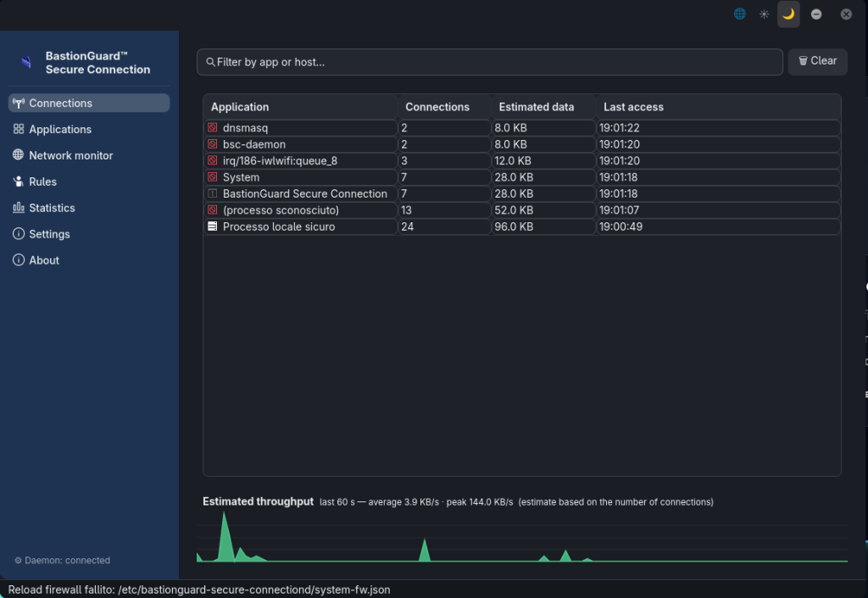The image size is (868, 598).
Task: Click blocked icon next to dnsmasq
Action: [212, 127]
